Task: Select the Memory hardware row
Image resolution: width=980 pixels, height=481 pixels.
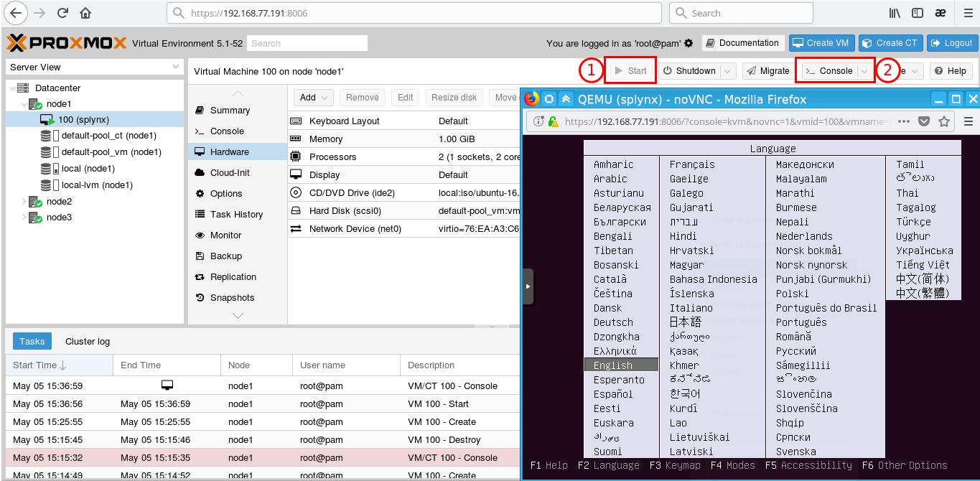Action: point(403,139)
